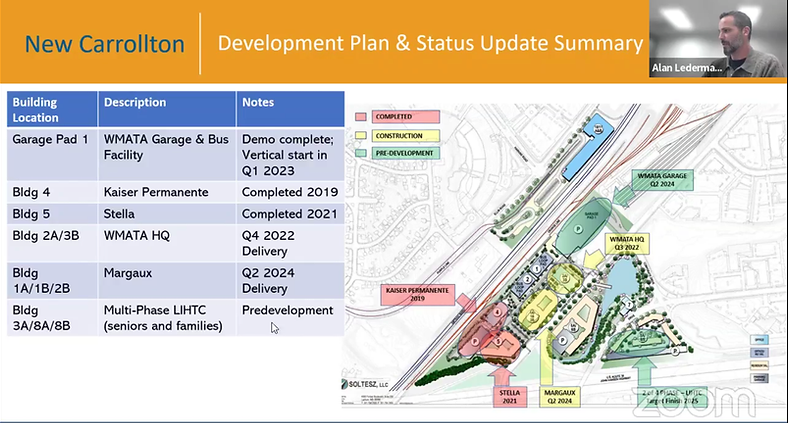This screenshot has height=423, width=788.
Task: Click the 'WMATA GARAGE Q2 2024' map callout
Action: click(662, 180)
